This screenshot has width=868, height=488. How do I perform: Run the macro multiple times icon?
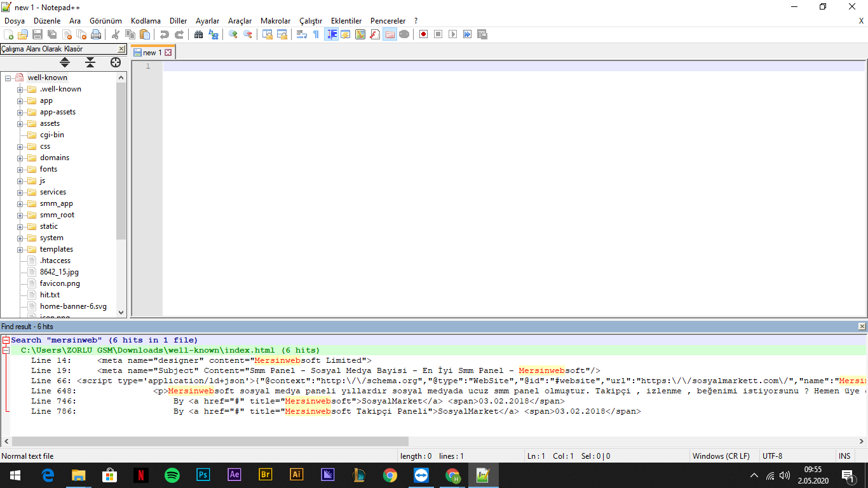[468, 34]
